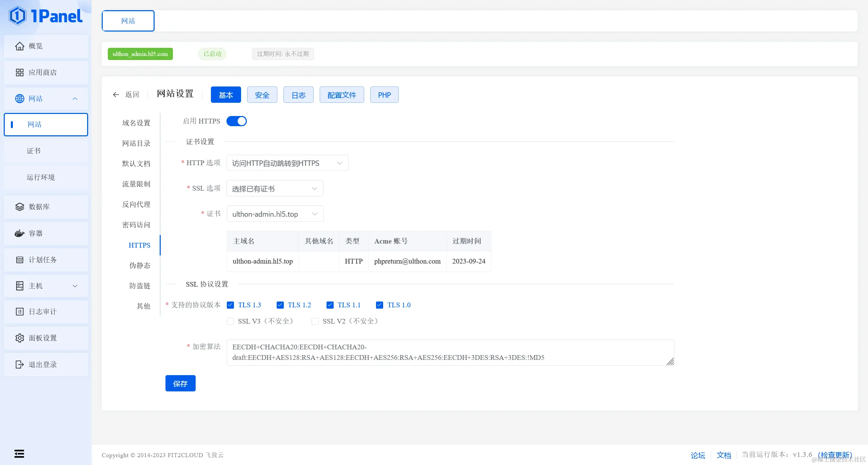Select 伪静态 in the settings menu
The width and height of the screenshot is (868, 465).
(x=140, y=266)
